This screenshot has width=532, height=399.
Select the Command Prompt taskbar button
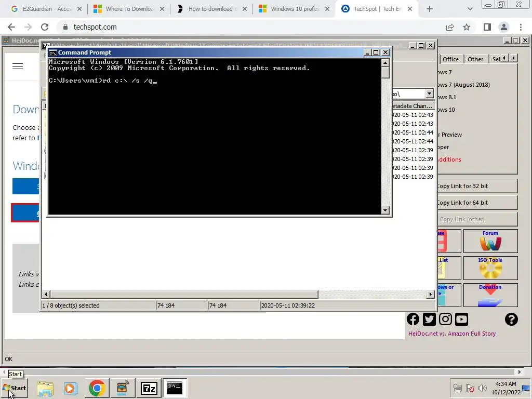[175, 388]
